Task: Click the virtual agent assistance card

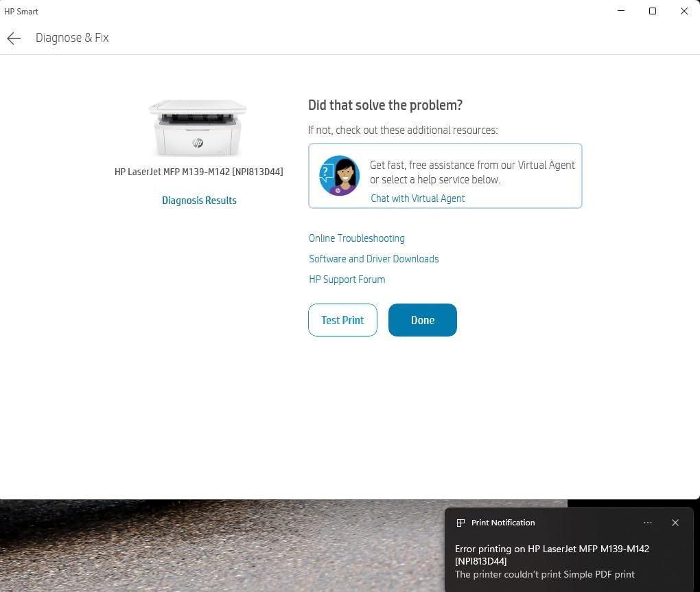Action: click(x=445, y=176)
